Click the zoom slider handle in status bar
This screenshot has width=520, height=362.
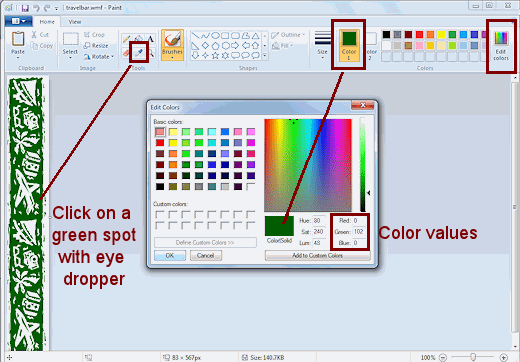point(473,357)
